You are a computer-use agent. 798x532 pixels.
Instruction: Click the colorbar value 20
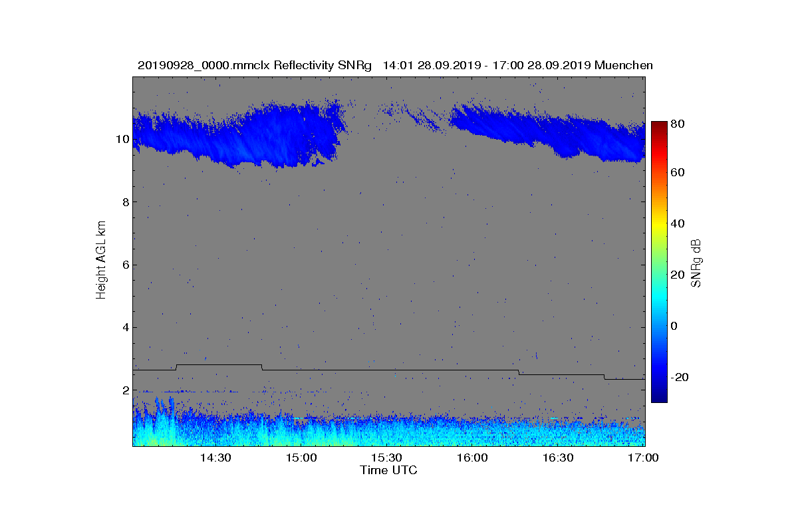click(678, 275)
